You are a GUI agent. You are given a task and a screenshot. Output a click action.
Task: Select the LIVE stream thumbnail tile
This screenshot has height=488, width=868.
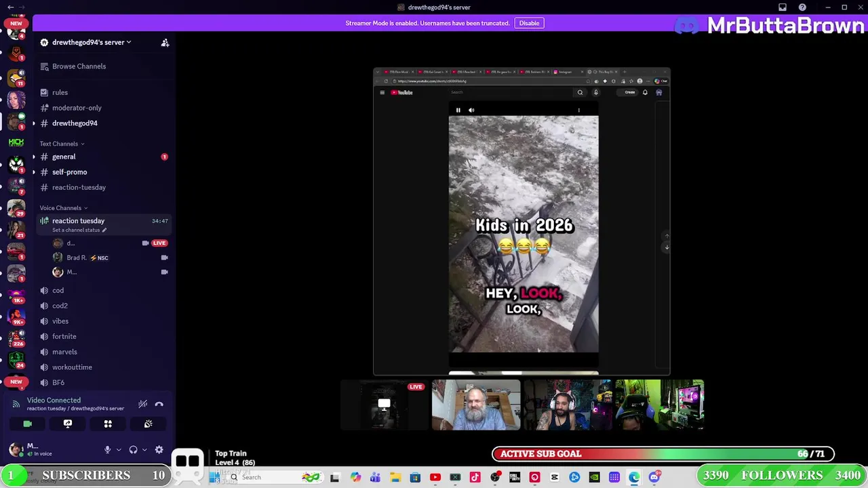click(383, 405)
